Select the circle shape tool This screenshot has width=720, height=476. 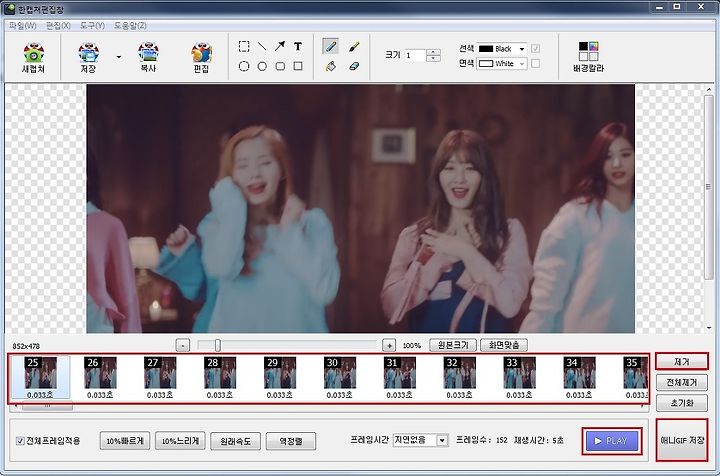[262, 67]
